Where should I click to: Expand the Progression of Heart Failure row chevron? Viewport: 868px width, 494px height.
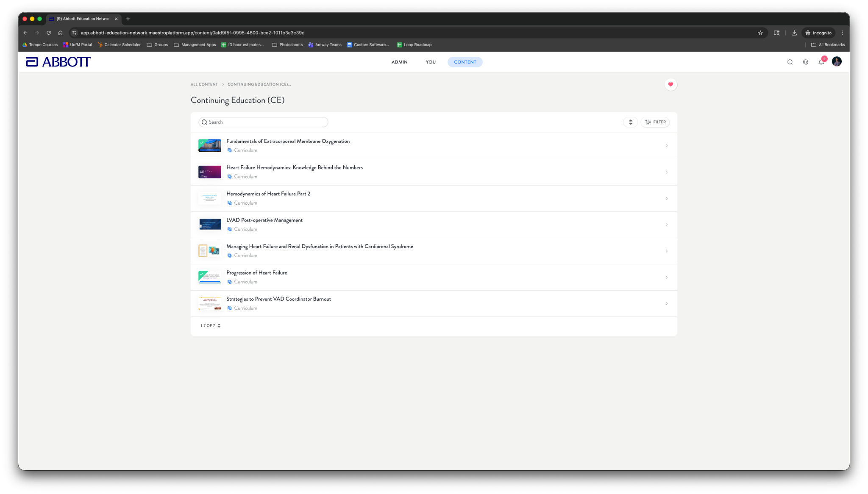[x=667, y=278]
